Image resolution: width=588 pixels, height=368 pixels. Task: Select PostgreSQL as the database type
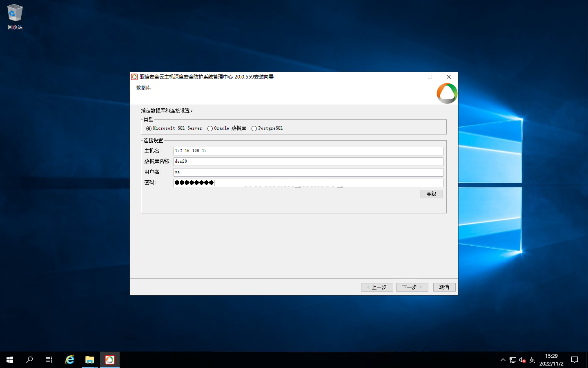tap(254, 128)
